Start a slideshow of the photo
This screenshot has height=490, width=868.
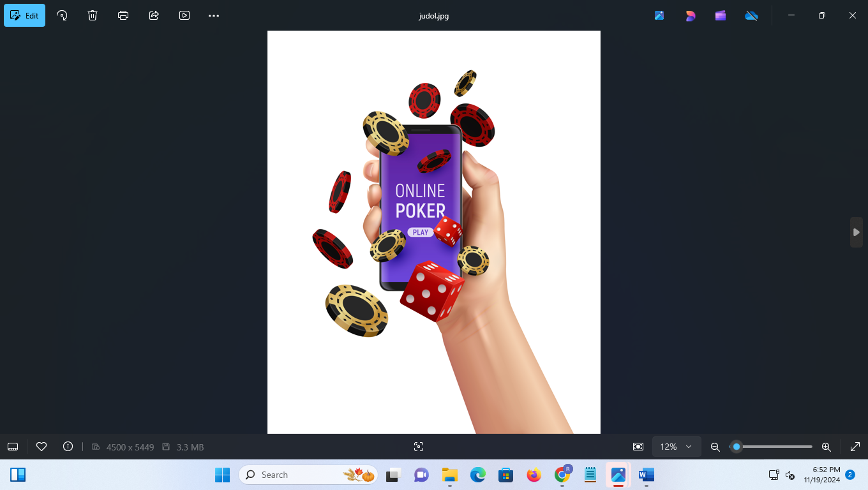(184, 15)
